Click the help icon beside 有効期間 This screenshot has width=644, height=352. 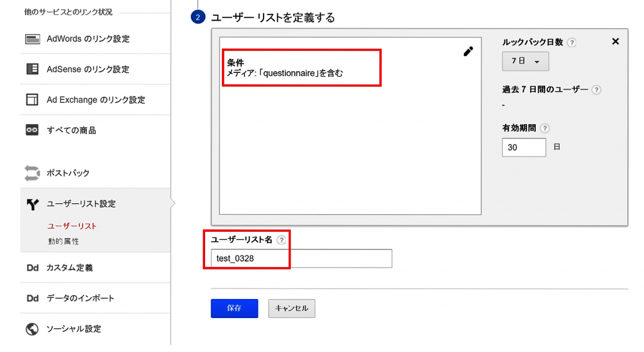(x=545, y=128)
